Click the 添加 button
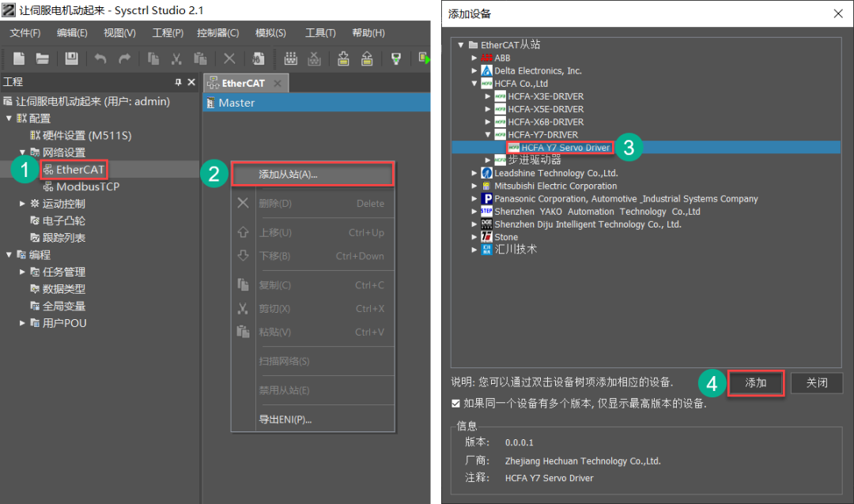 pyautogui.click(x=756, y=383)
